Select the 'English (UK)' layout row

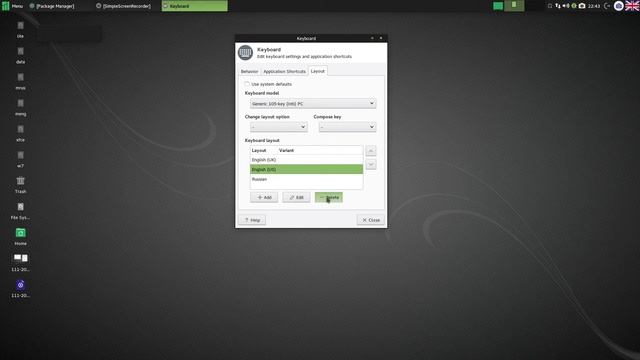pos(307,160)
